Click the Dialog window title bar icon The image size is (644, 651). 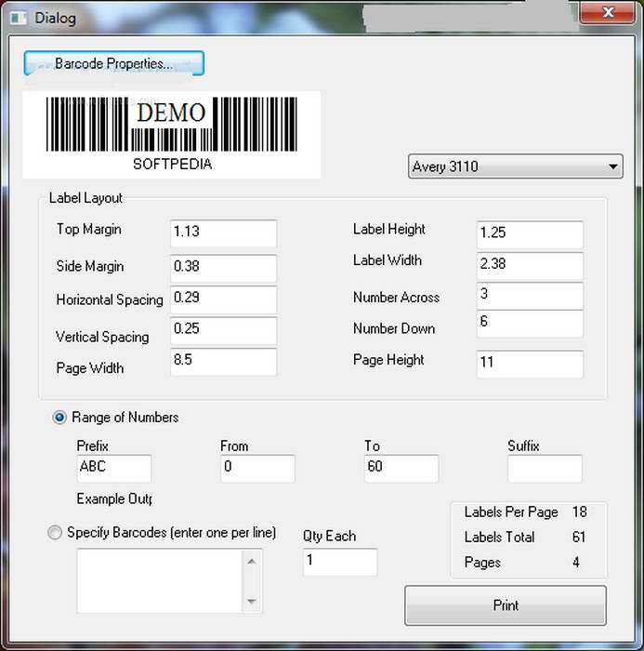19,18
